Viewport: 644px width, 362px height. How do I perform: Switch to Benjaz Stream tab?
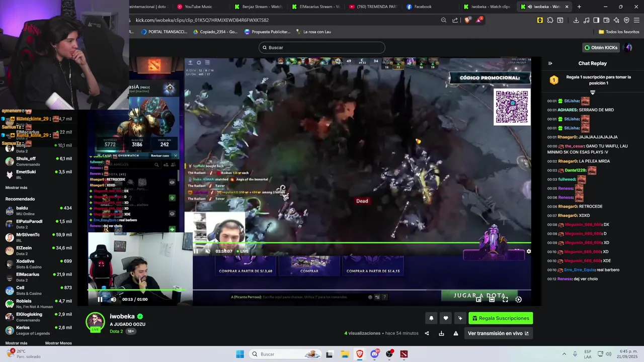coord(259,7)
